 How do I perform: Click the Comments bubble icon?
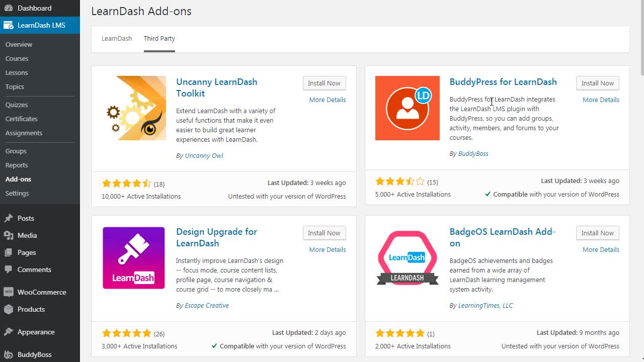pos(9,269)
